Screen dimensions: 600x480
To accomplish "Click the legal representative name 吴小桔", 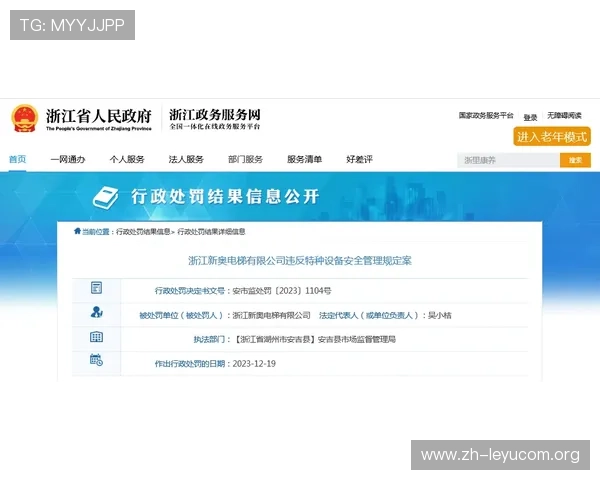I will pyautogui.click(x=440, y=315).
